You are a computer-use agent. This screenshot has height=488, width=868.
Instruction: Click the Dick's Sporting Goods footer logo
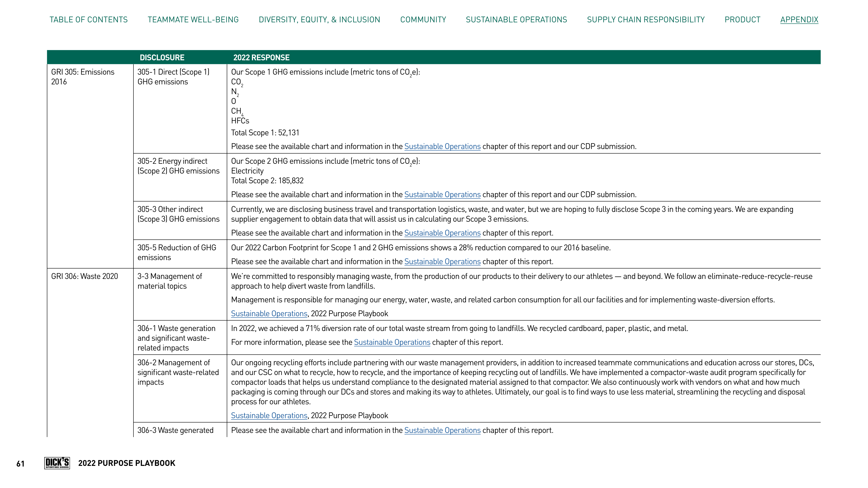57,463
